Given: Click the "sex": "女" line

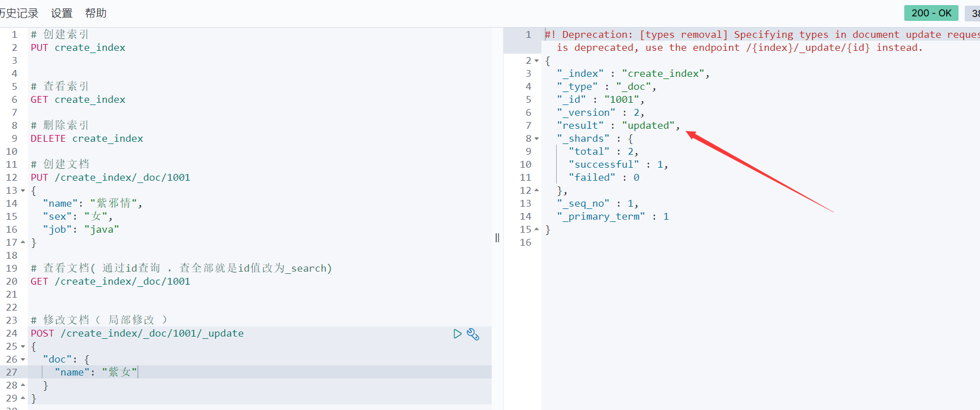Looking at the screenshot, I should coord(78,216).
